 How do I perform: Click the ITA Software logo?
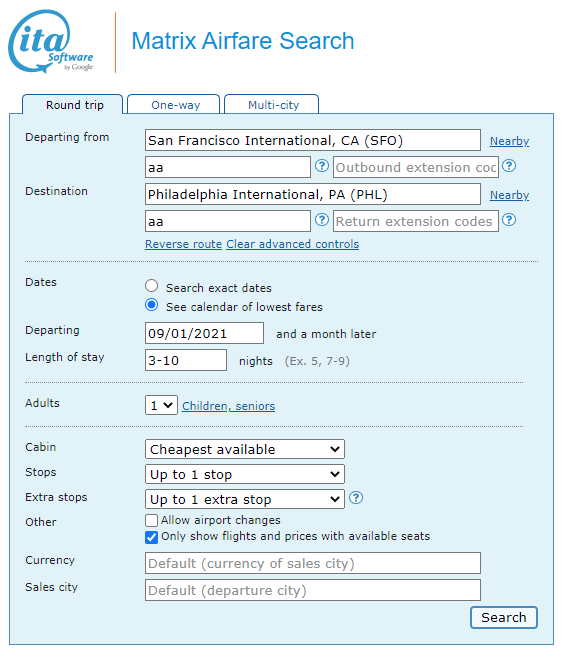coord(51,41)
